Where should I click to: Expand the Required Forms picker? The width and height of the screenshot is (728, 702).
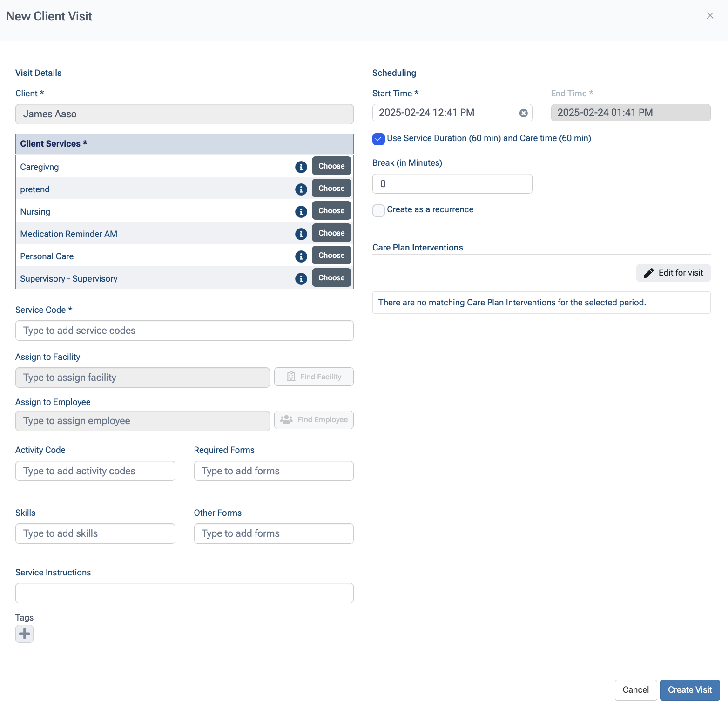click(274, 471)
